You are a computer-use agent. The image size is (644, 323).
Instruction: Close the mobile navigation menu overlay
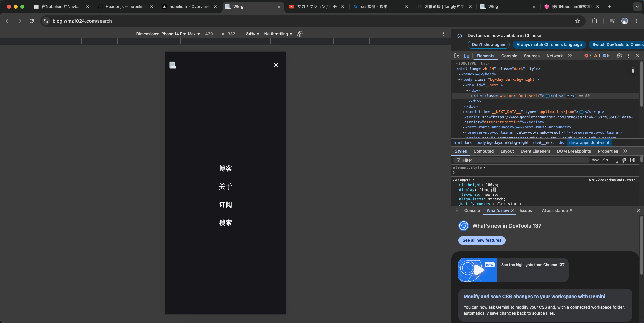coord(276,65)
